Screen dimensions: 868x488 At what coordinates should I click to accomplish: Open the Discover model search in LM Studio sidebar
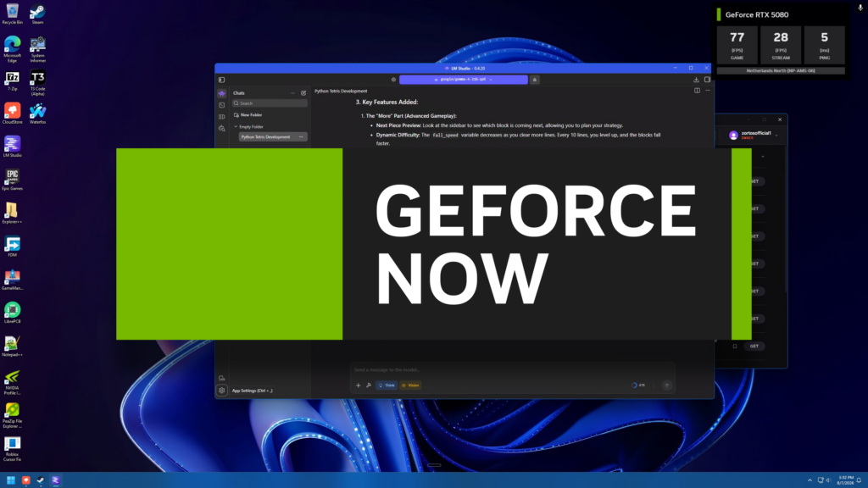tap(222, 129)
